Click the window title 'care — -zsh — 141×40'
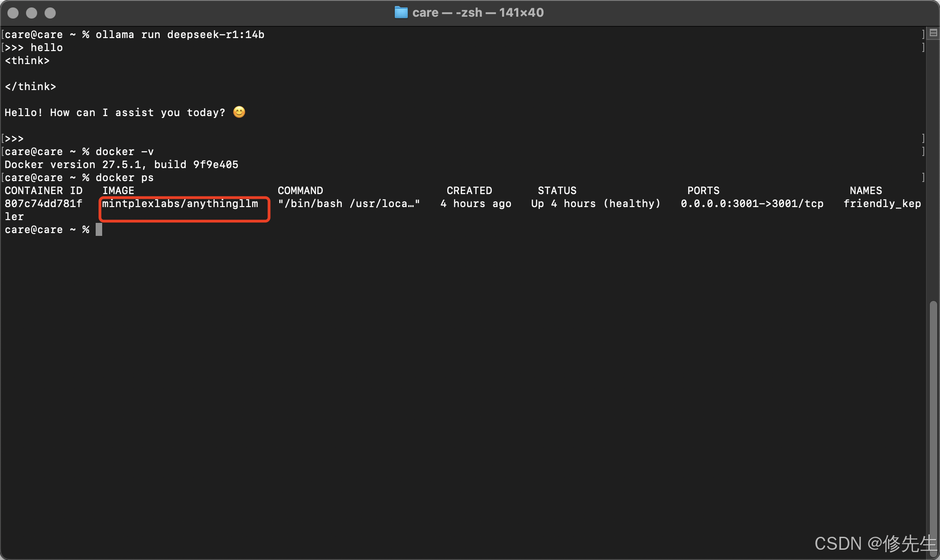The width and height of the screenshot is (940, 560). coord(478,13)
